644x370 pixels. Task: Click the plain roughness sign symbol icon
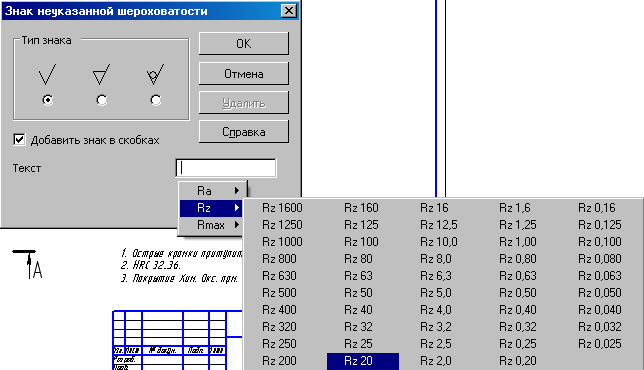tap(47, 74)
